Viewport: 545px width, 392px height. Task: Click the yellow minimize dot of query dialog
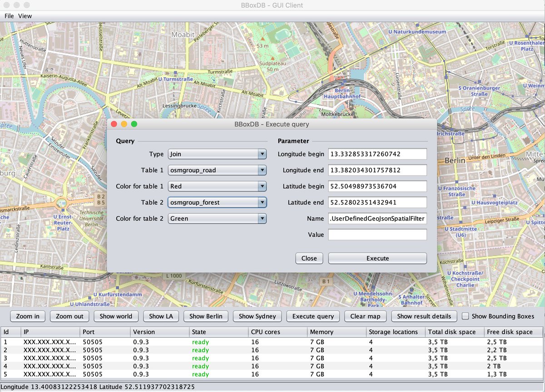(124, 124)
